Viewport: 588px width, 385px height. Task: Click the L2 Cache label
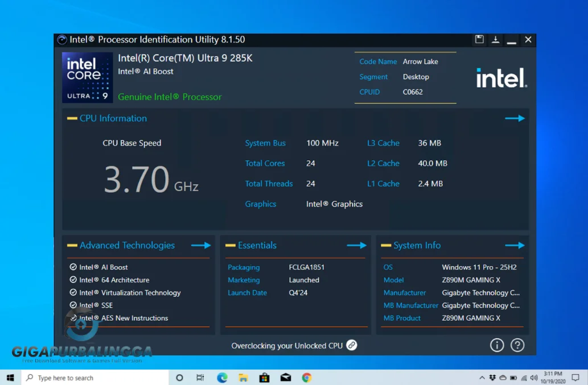point(383,163)
